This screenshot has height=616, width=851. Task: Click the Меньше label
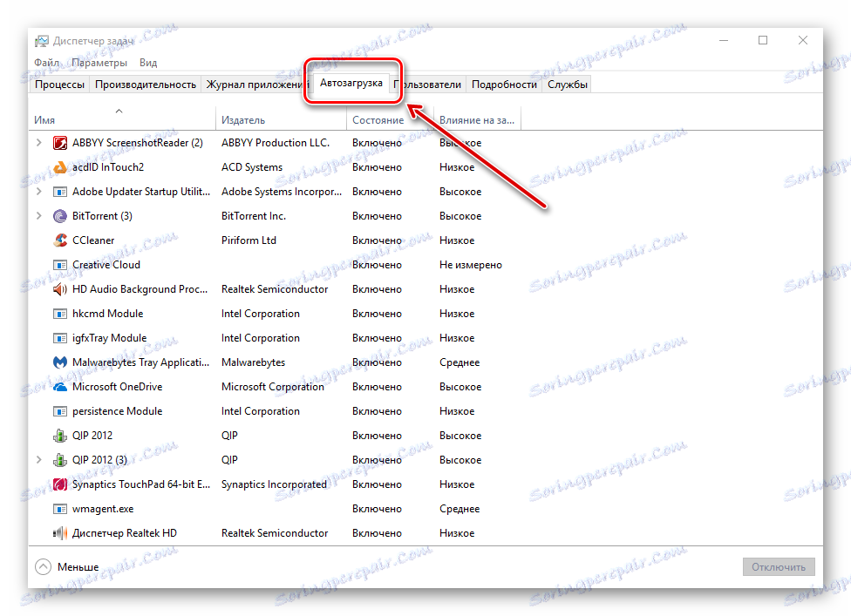pyautogui.click(x=78, y=566)
